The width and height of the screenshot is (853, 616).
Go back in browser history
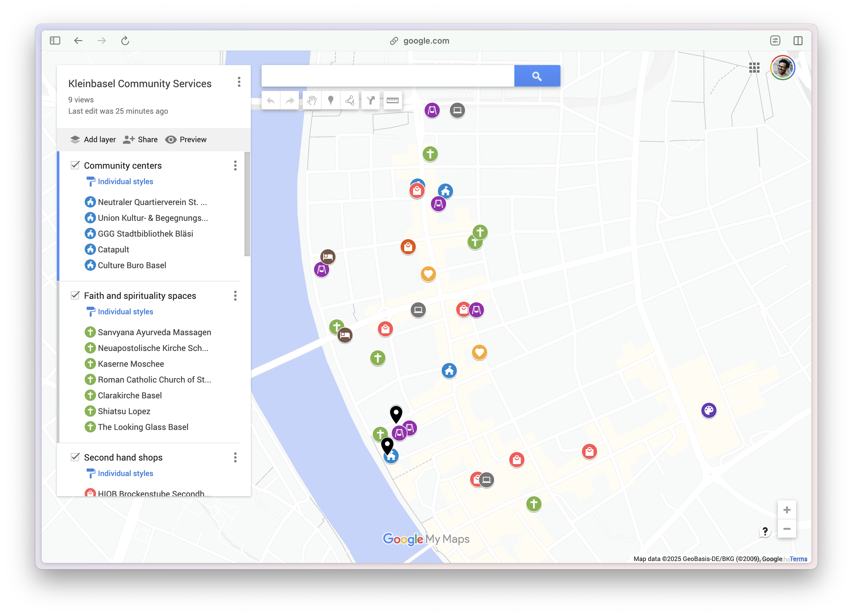click(x=78, y=41)
